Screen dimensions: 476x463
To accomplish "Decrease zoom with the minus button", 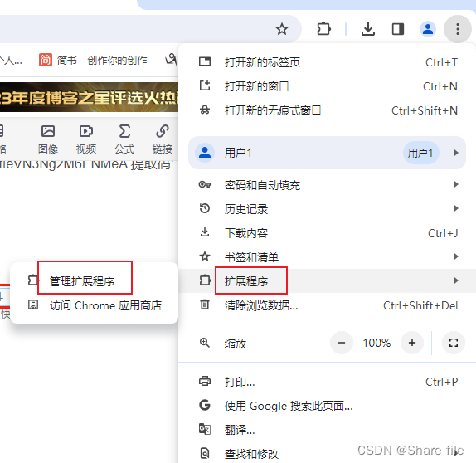I will (x=342, y=343).
